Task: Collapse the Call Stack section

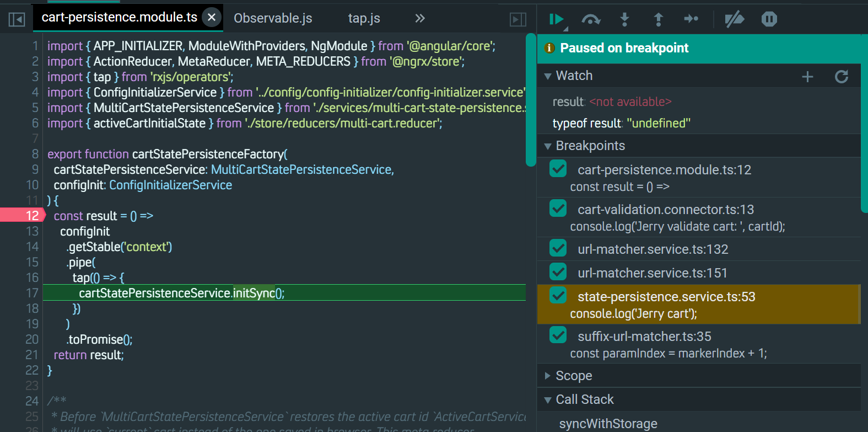Action: tap(584, 399)
